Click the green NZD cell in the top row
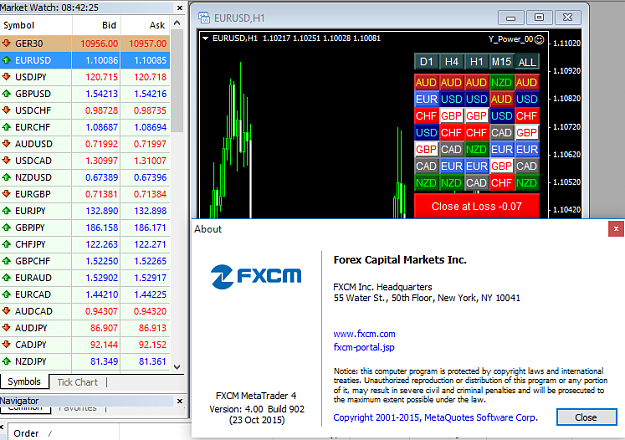 coord(501,82)
